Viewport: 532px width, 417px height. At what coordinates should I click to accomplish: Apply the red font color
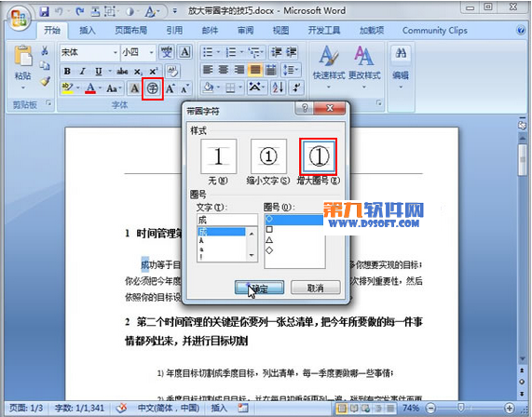pos(90,88)
